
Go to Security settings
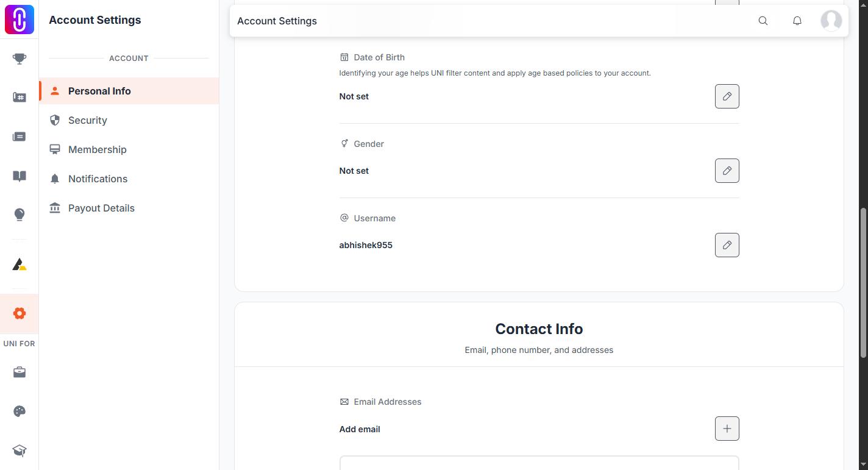coord(129,120)
